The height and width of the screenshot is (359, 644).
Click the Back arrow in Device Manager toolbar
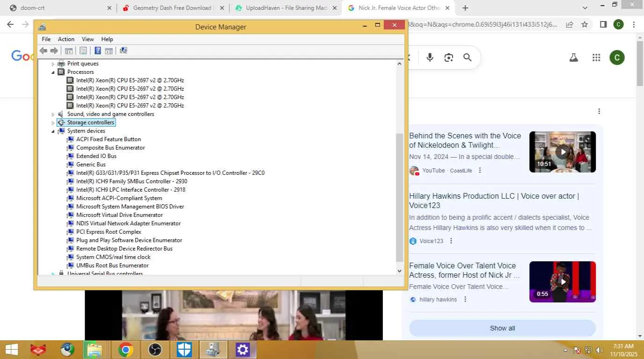(x=44, y=51)
